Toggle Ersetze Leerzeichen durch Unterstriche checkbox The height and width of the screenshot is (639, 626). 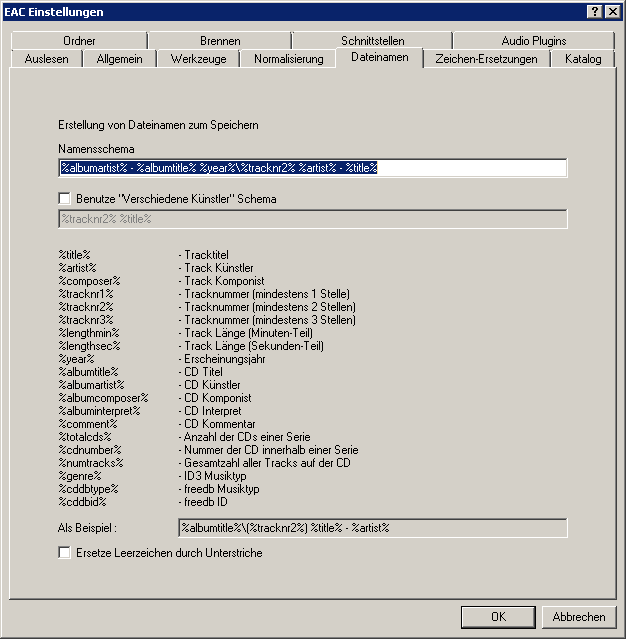pyautogui.click(x=65, y=553)
